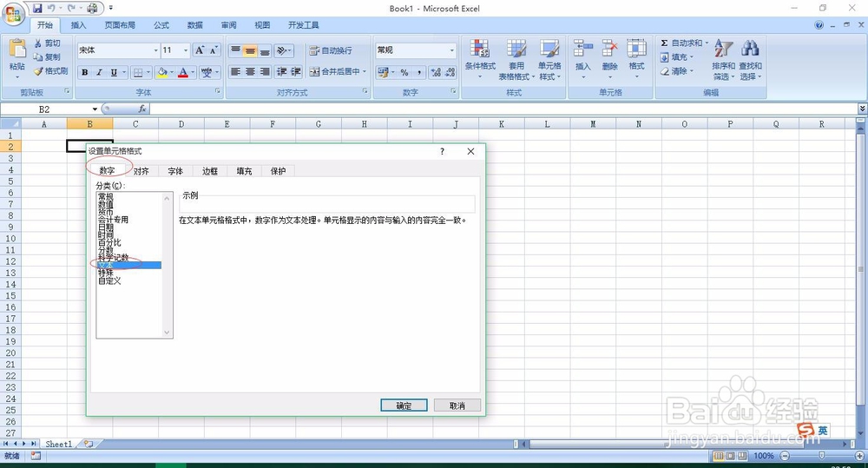This screenshot has width=868, height=468.
Task: Save the workbook from quick access toolbar
Action: pyautogui.click(x=37, y=9)
